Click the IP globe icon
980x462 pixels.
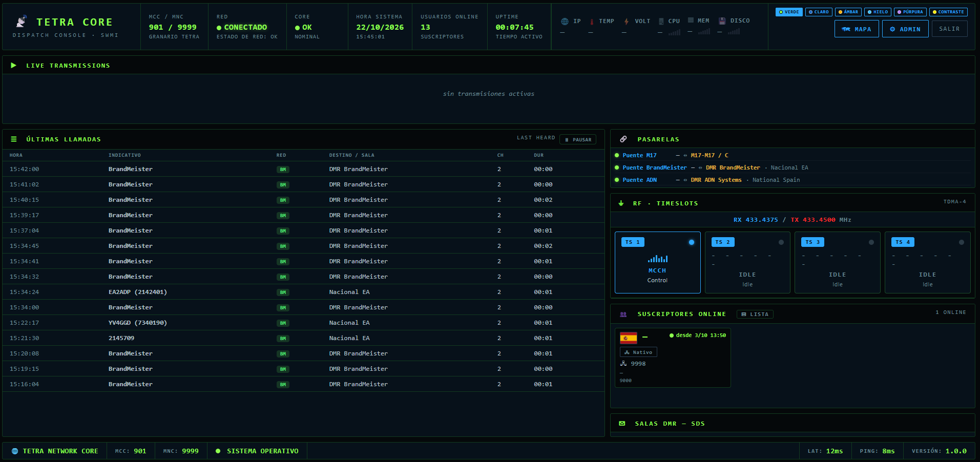click(x=565, y=22)
